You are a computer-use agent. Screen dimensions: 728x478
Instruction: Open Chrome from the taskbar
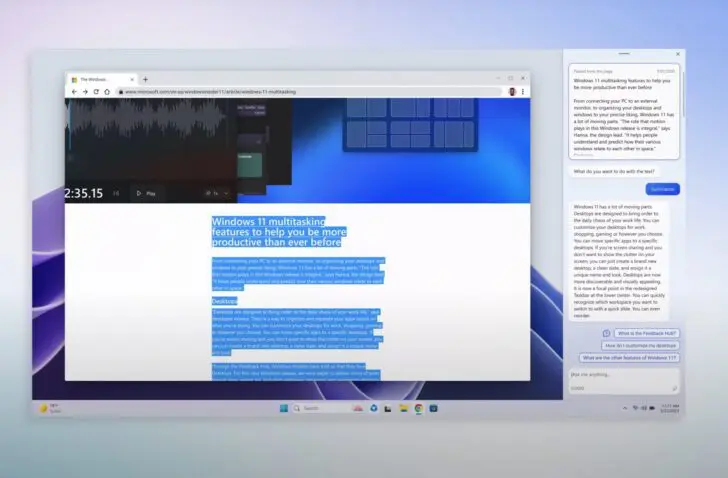(x=419, y=408)
